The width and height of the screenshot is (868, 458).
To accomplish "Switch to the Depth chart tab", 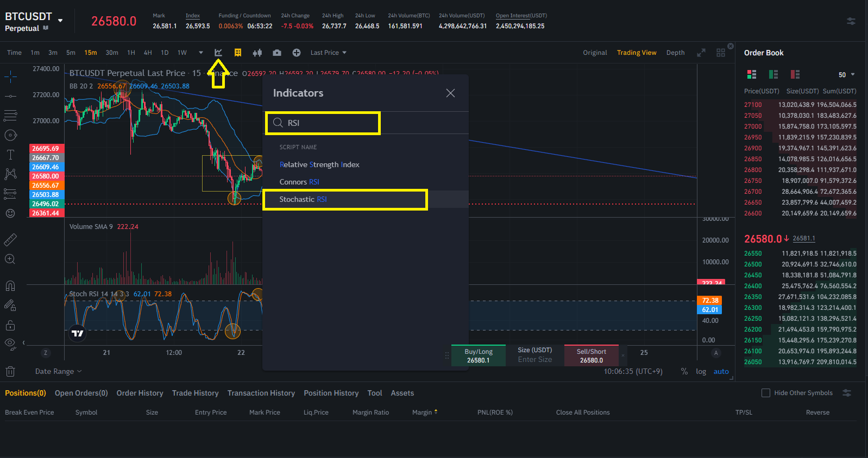I will (x=675, y=53).
